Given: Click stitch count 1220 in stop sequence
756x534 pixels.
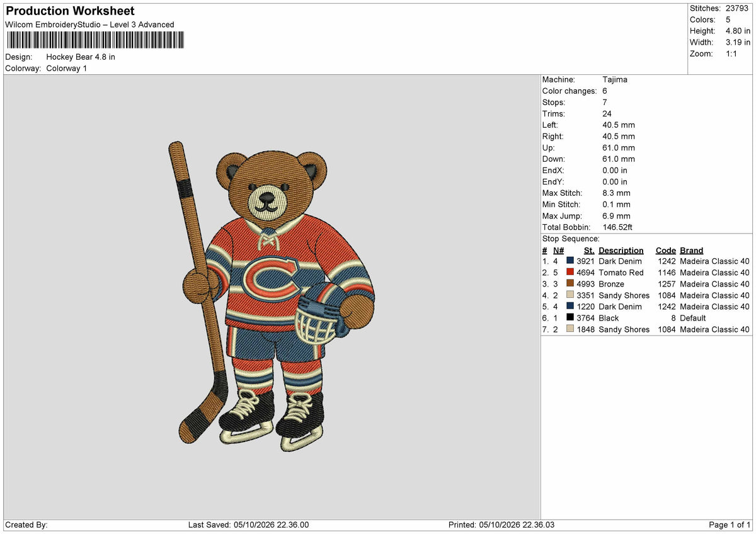Looking at the screenshot, I should click(x=585, y=307).
